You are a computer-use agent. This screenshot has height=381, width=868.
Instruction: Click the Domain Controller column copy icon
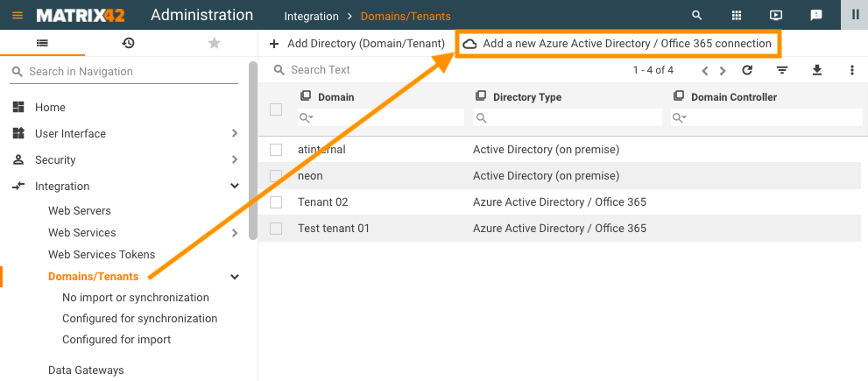click(x=679, y=95)
